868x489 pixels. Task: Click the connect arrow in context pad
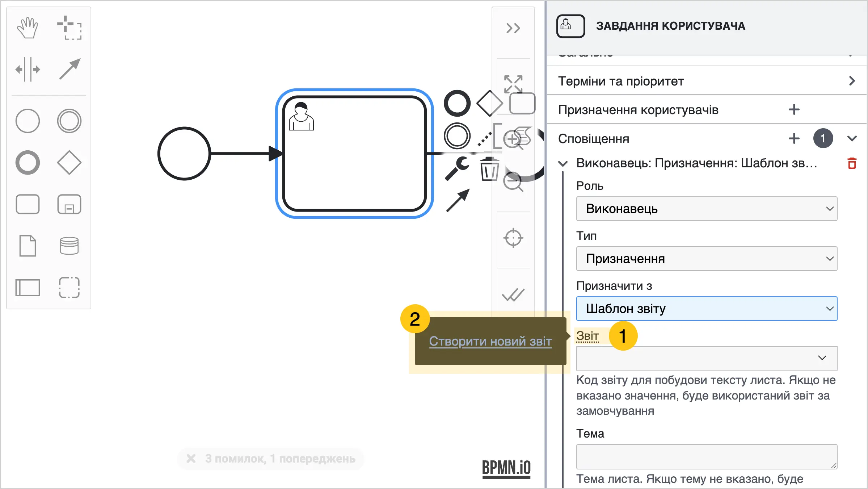(458, 200)
